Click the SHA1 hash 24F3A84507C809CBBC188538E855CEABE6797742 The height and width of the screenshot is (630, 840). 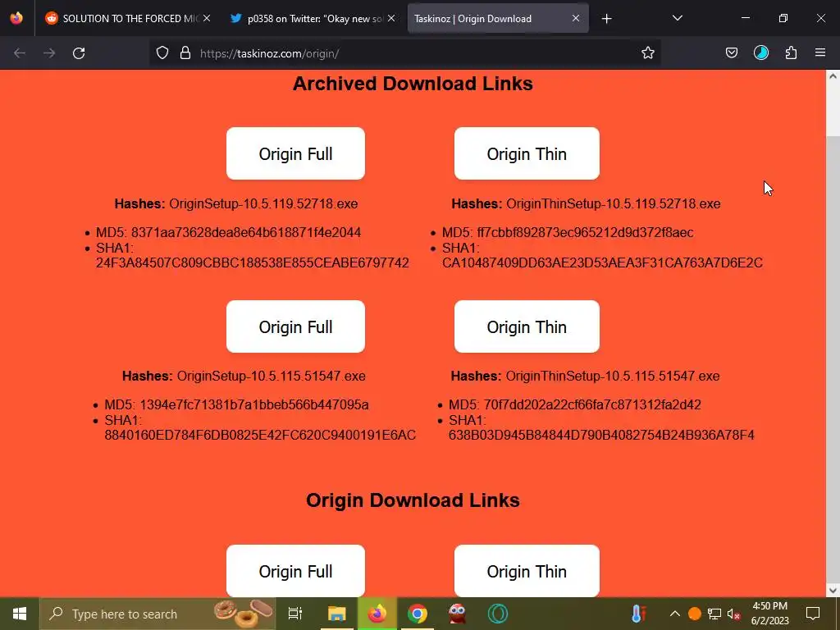point(253,262)
